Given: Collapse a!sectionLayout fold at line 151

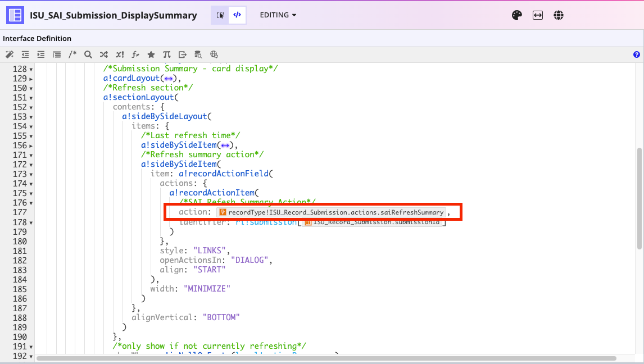Looking at the screenshot, I should tap(31, 98).
